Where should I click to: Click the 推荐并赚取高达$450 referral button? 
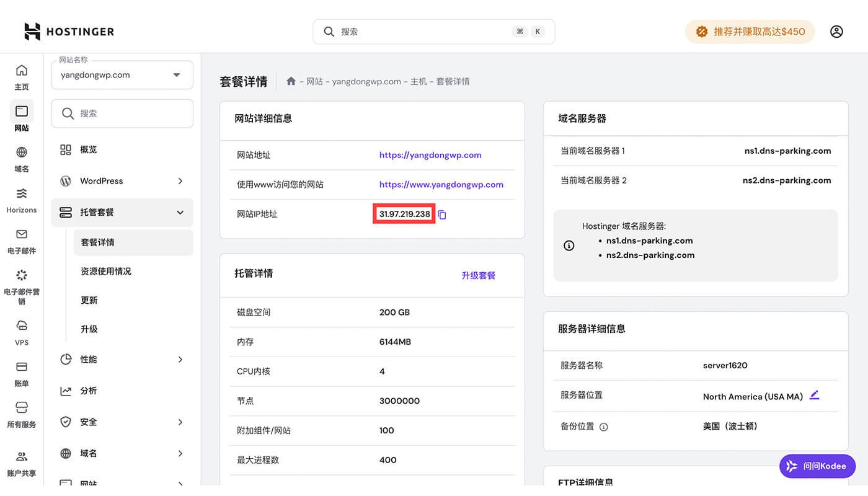(x=750, y=31)
